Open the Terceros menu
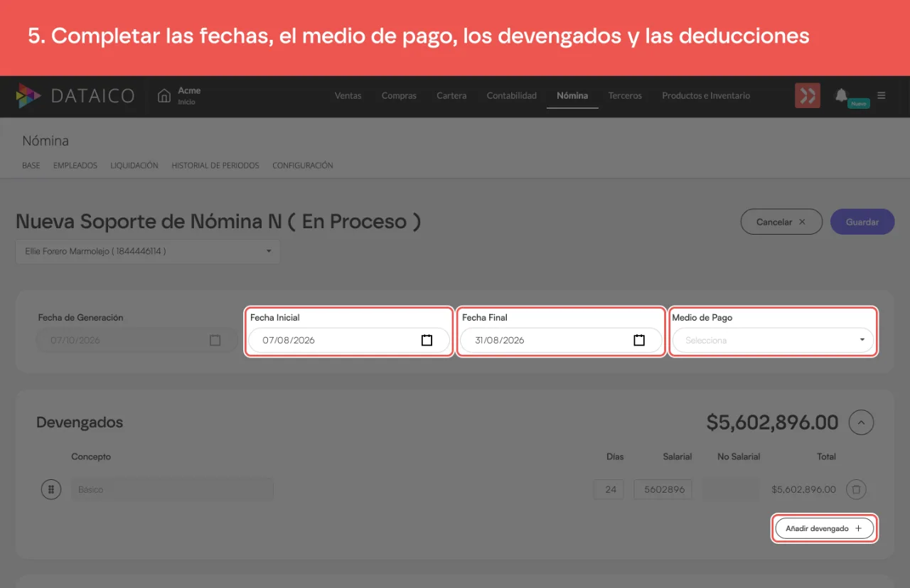The width and height of the screenshot is (910, 588). coord(625,95)
